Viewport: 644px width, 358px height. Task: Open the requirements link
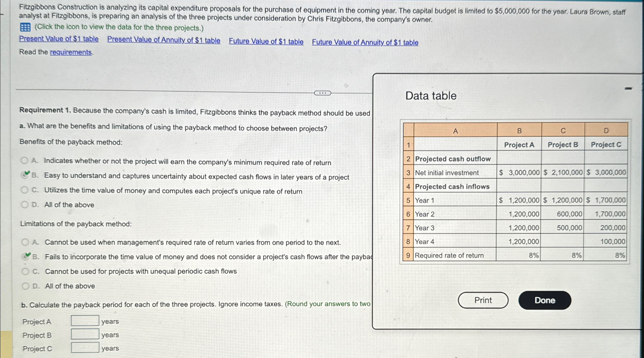pyautogui.click(x=71, y=52)
